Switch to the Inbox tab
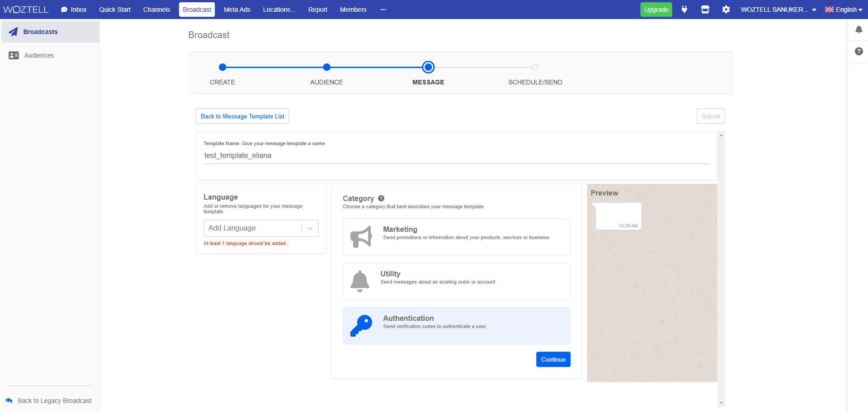 pyautogui.click(x=73, y=9)
